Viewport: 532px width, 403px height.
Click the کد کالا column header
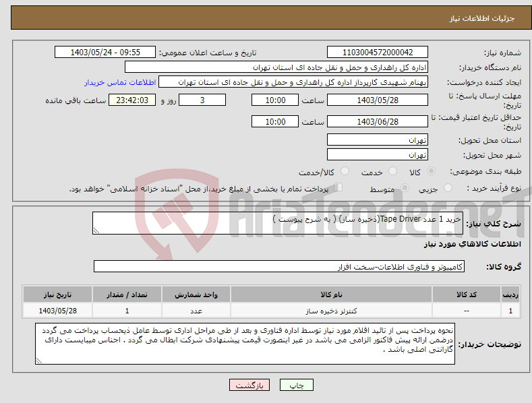tap(467, 294)
